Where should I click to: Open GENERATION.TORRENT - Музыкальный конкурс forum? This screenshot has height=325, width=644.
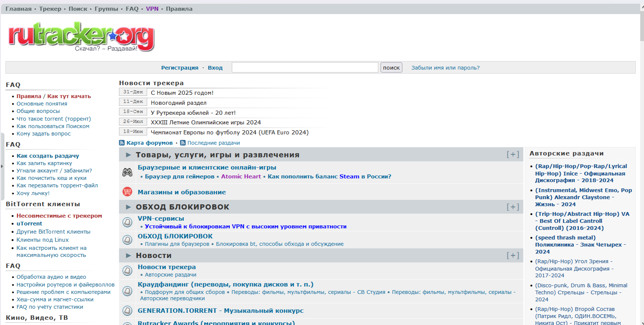click(x=220, y=311)
